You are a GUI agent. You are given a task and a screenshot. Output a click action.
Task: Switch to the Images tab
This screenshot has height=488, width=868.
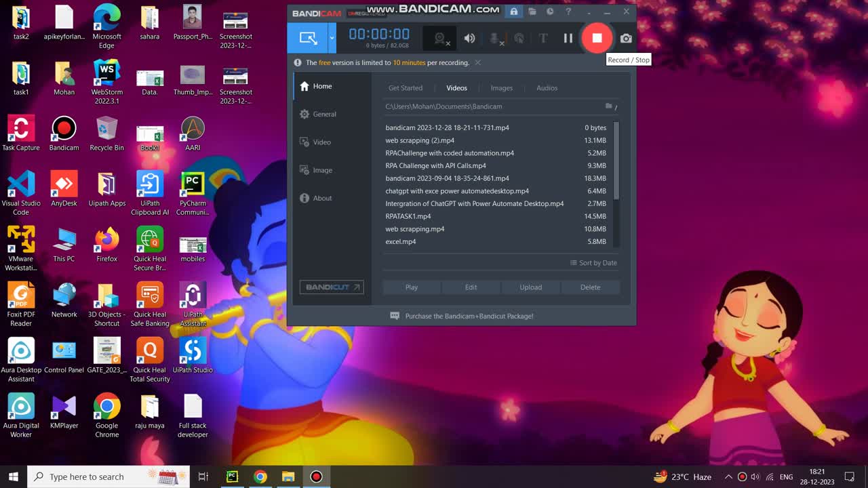502,88
